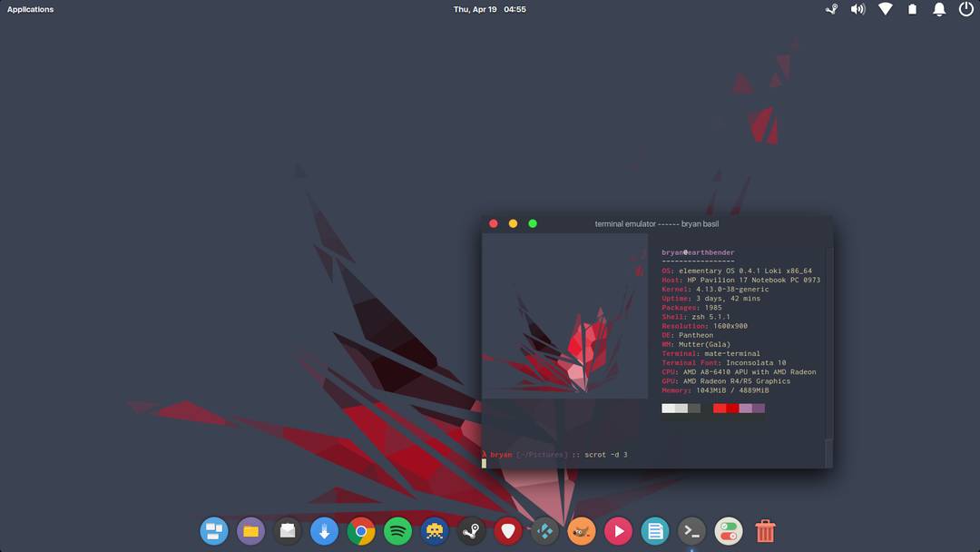Expand the Steam tray icon menu

830,9
